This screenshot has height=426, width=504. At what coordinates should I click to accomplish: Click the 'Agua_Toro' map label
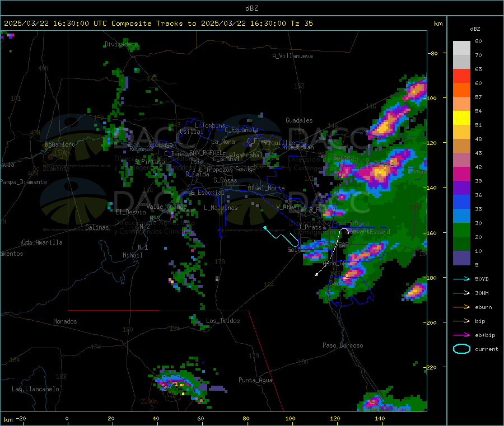[x=60, y=144]
